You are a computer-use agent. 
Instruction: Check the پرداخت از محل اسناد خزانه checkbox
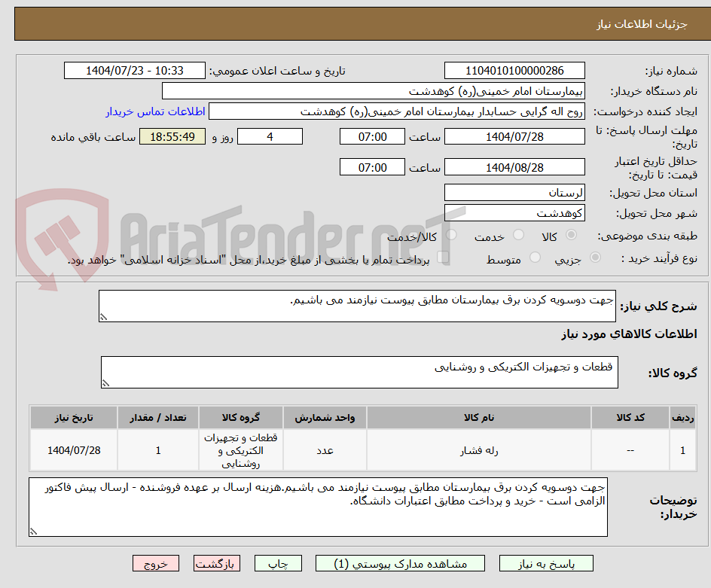click(442, 256)
